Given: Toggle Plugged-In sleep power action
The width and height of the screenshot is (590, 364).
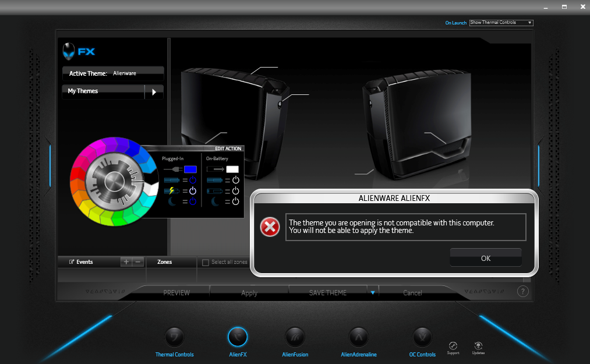Looking at the screenshot, I should 193,202.
